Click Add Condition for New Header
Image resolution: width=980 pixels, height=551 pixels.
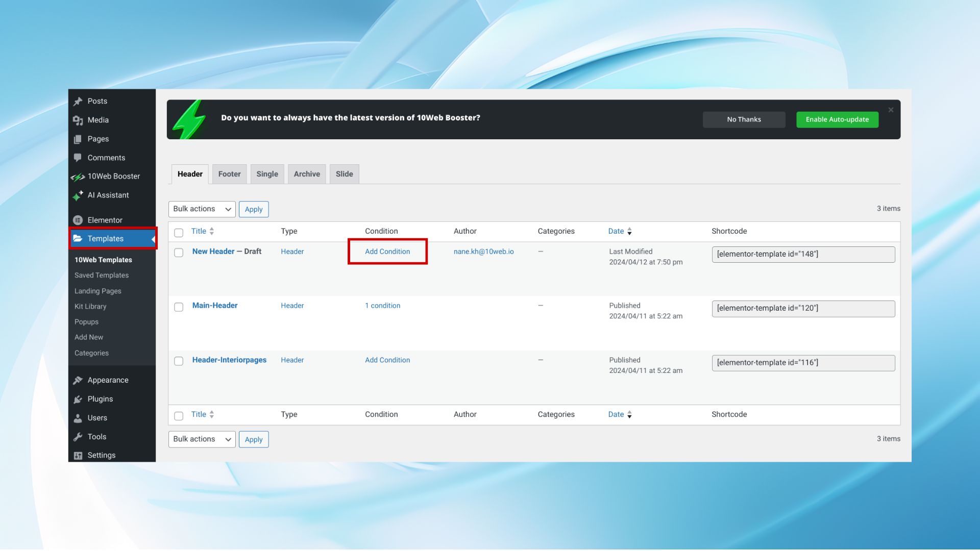point(387,252)
